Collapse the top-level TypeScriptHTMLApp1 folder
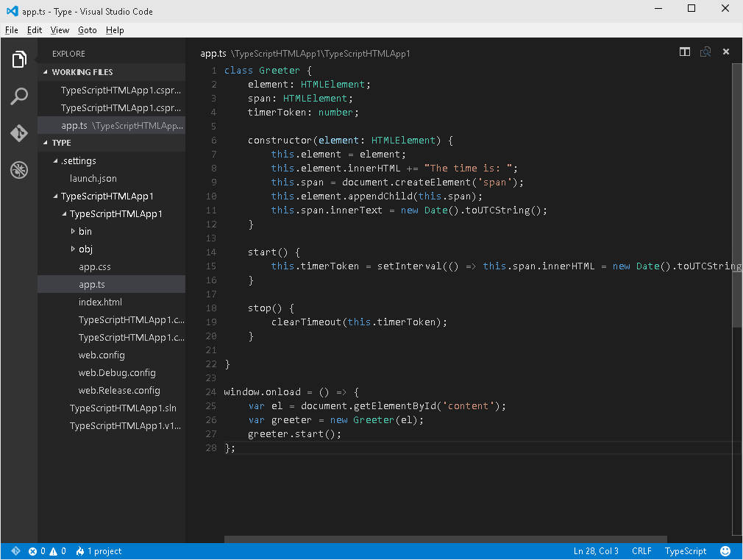The height and width of the screenshot is (560, 743). point(55,196)
